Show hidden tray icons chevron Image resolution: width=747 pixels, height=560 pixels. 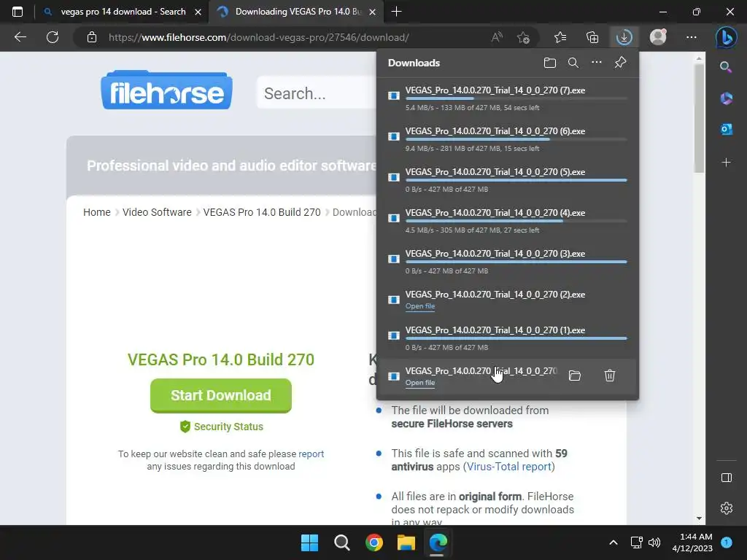point(614,542)
